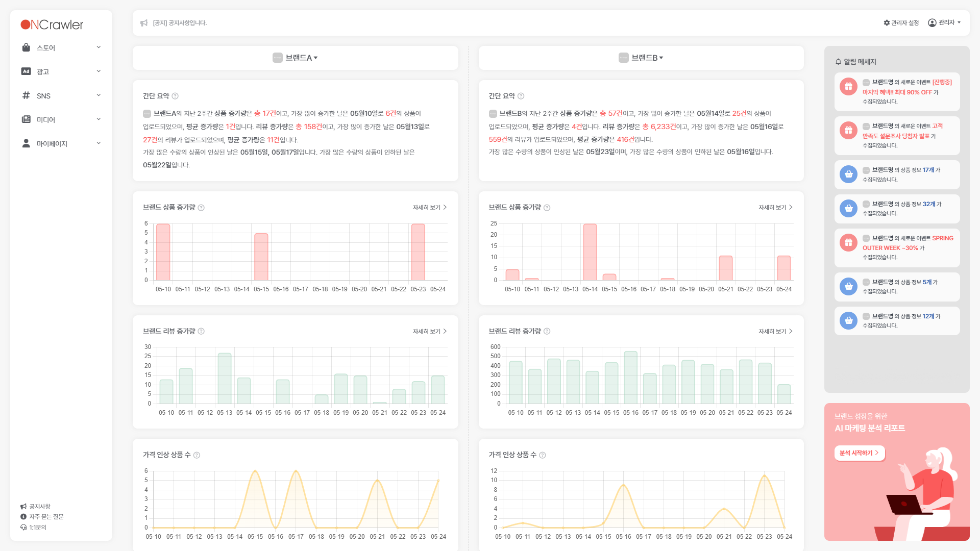Click the [공지] 공지사항입니다 notice text
Viewport: 980px width, 551px height.
click(x=180, y=23)
